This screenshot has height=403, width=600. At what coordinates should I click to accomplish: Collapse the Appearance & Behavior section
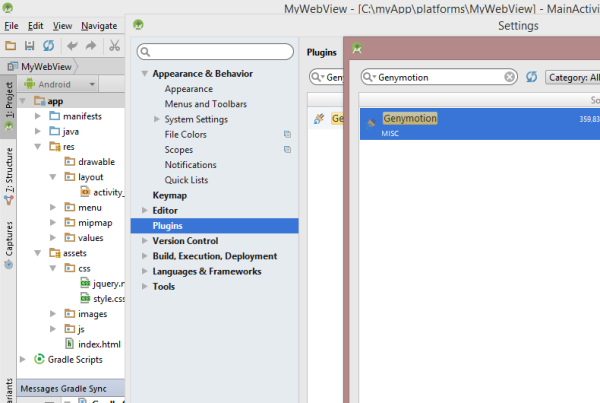145,74
